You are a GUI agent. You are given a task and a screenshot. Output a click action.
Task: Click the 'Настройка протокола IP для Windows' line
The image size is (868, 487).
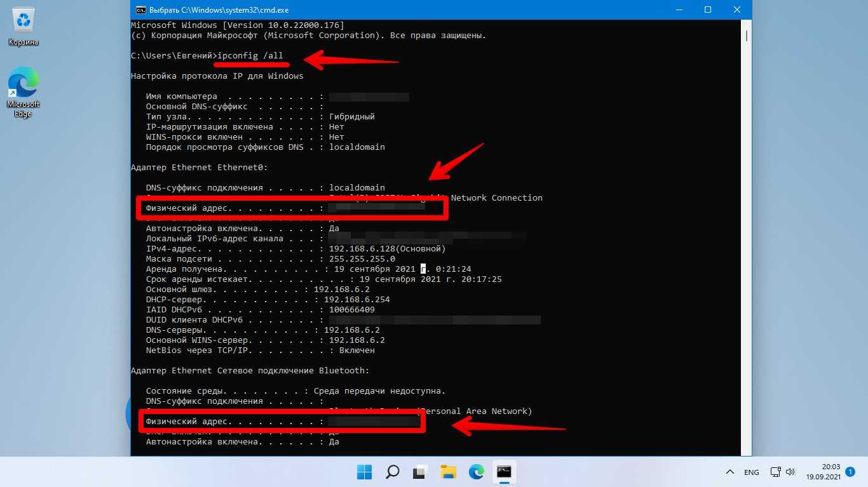217,76
